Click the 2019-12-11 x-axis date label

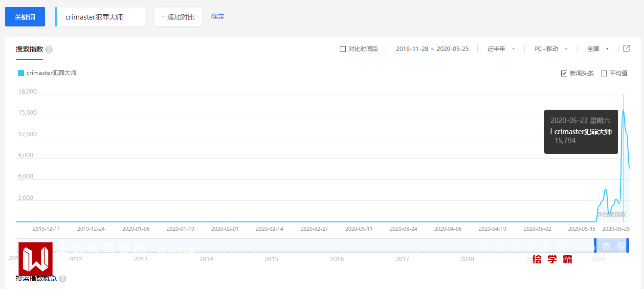[46, 229]
